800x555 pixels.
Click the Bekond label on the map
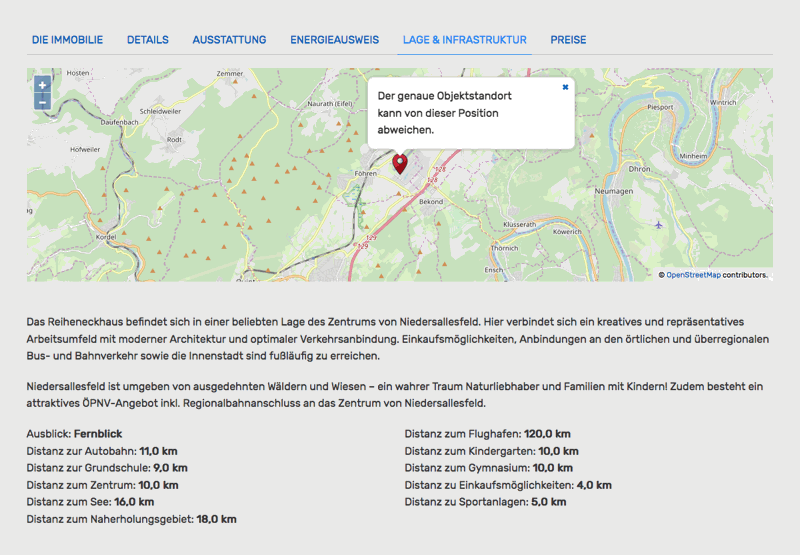point(431,201)
